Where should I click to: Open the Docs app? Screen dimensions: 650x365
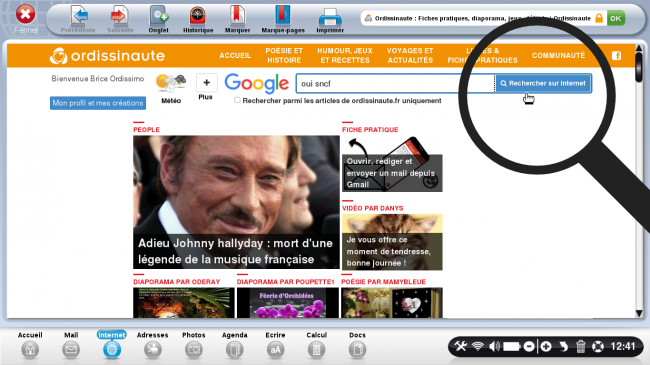tap(357, 350)
